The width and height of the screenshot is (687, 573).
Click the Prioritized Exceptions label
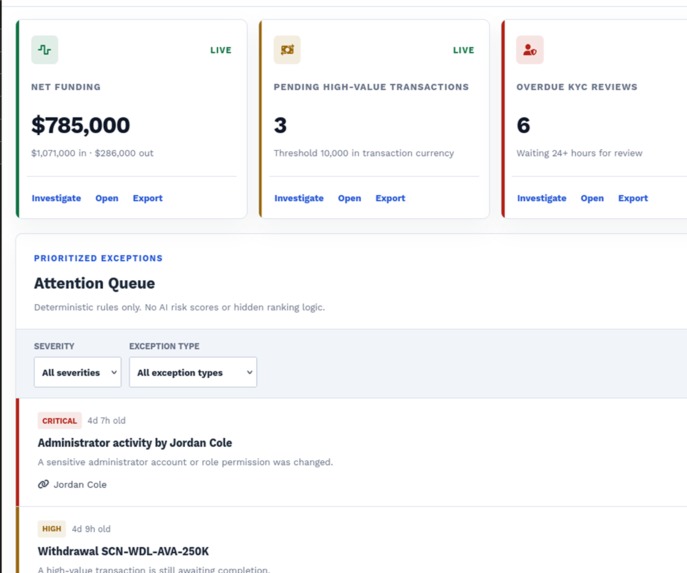click(x=98, y=258)
